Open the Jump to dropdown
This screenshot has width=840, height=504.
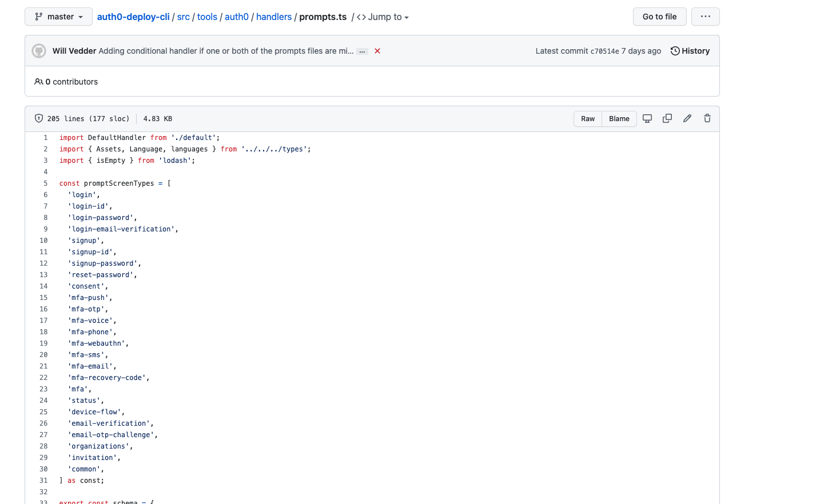click(x=382, y=17)
